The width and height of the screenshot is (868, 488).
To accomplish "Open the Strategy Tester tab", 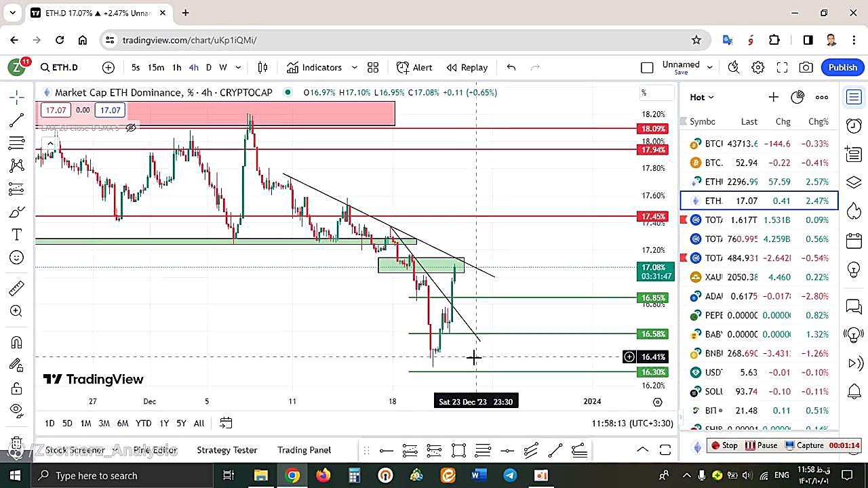I will (x=227, y=450).
